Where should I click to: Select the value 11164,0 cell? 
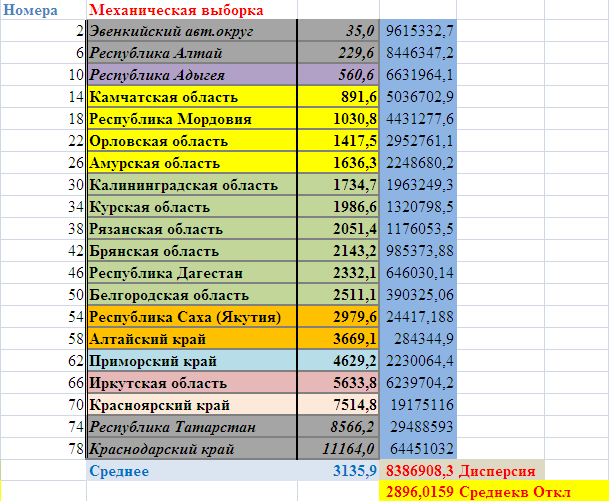coord(339,449)
